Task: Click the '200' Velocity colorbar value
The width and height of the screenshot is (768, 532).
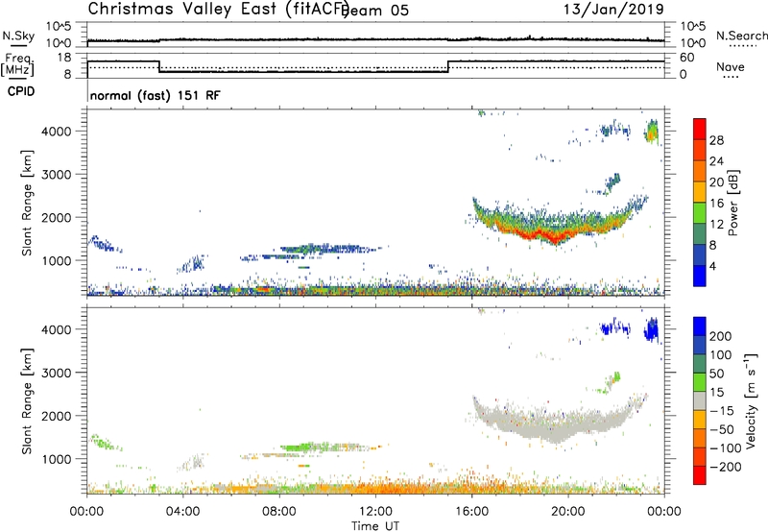Action: [721, 336]
